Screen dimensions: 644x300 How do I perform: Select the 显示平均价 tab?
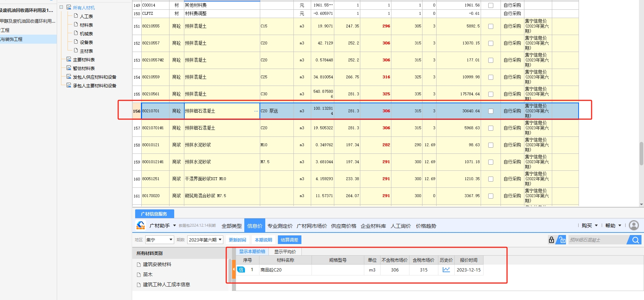285,252
